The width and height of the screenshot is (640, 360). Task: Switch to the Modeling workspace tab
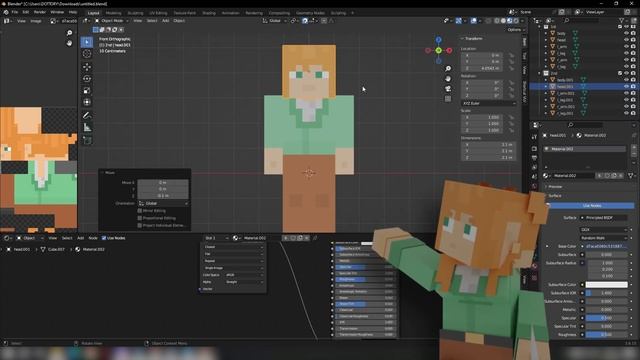pyautogui.click(x=113, y=13)
